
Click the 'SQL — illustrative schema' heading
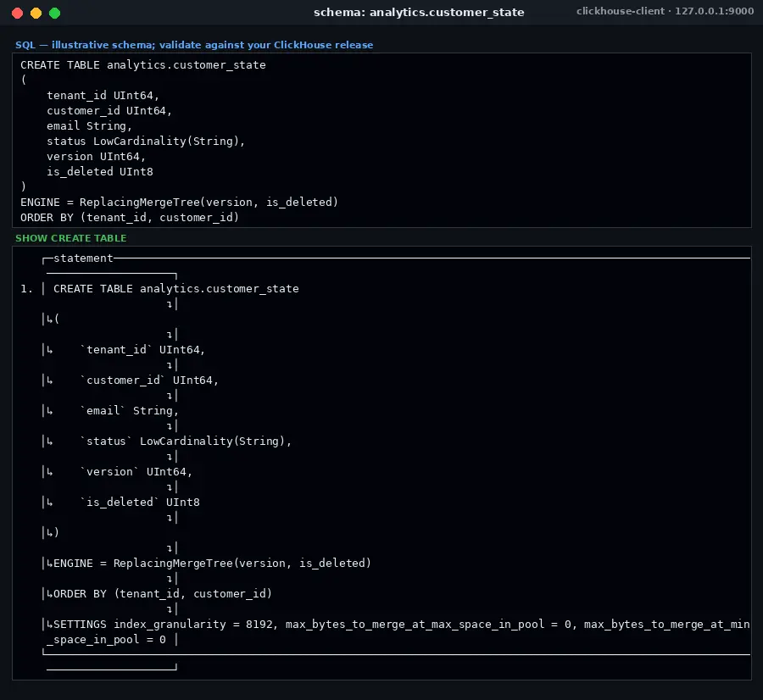(x=194, y=45)
